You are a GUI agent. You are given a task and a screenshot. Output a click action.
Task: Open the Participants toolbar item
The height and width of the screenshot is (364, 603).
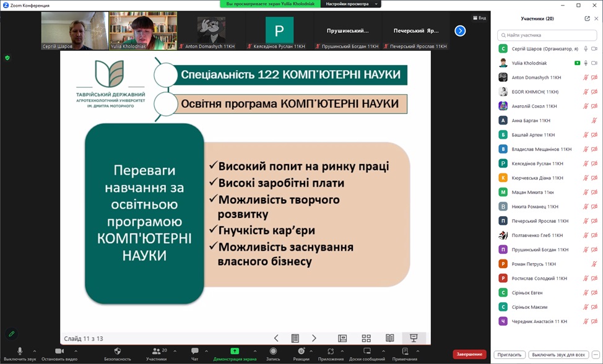[156, 353]
